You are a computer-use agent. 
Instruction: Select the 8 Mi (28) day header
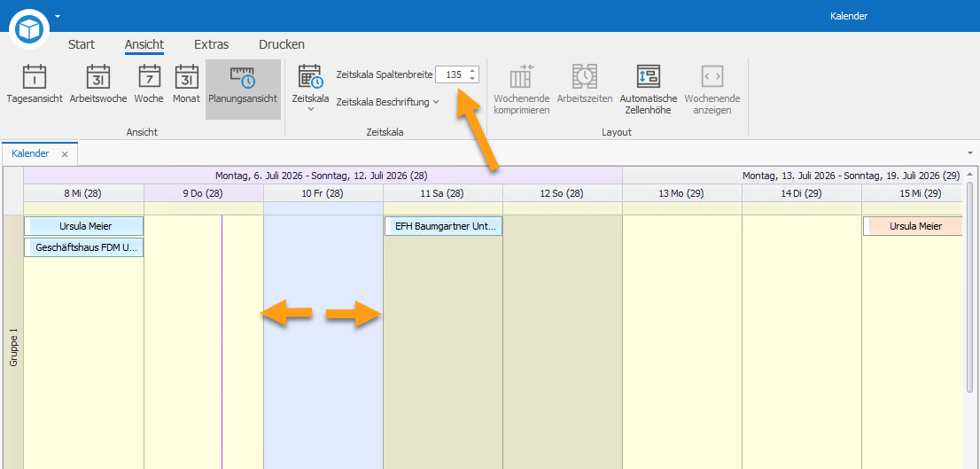click(x=84, y=193)
